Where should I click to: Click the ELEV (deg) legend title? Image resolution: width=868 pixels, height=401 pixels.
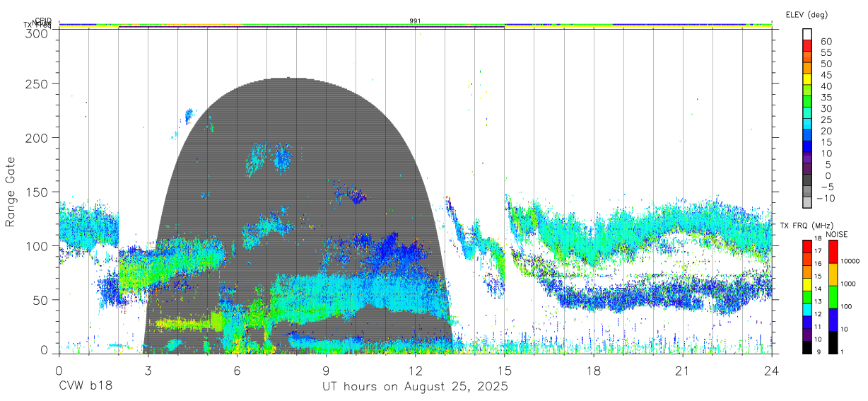(x=807, y=15)
